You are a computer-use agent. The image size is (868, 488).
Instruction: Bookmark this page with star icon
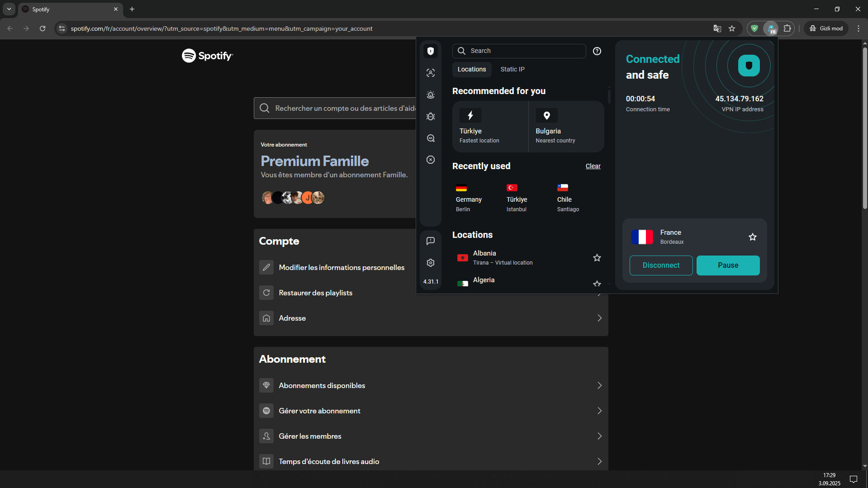pyautogui.click(x=732, y=28)
